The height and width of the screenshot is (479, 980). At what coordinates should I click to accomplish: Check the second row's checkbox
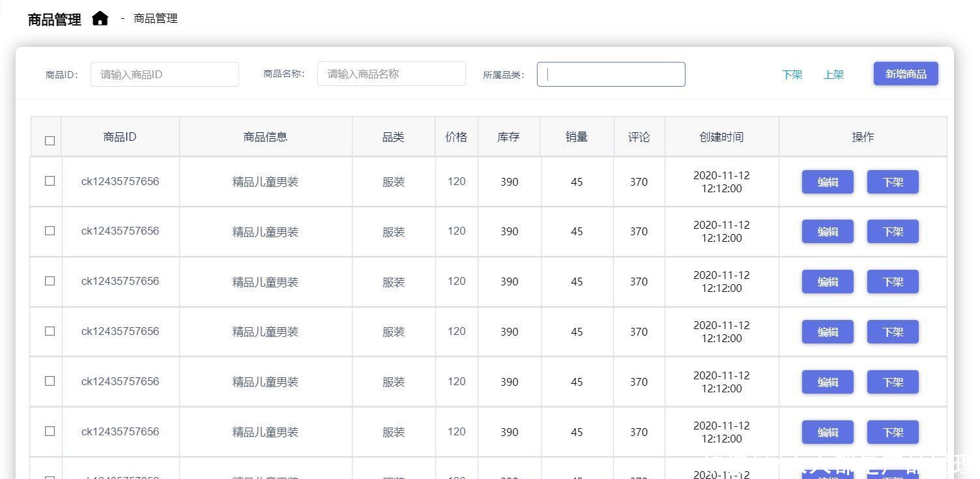(50, 231)
